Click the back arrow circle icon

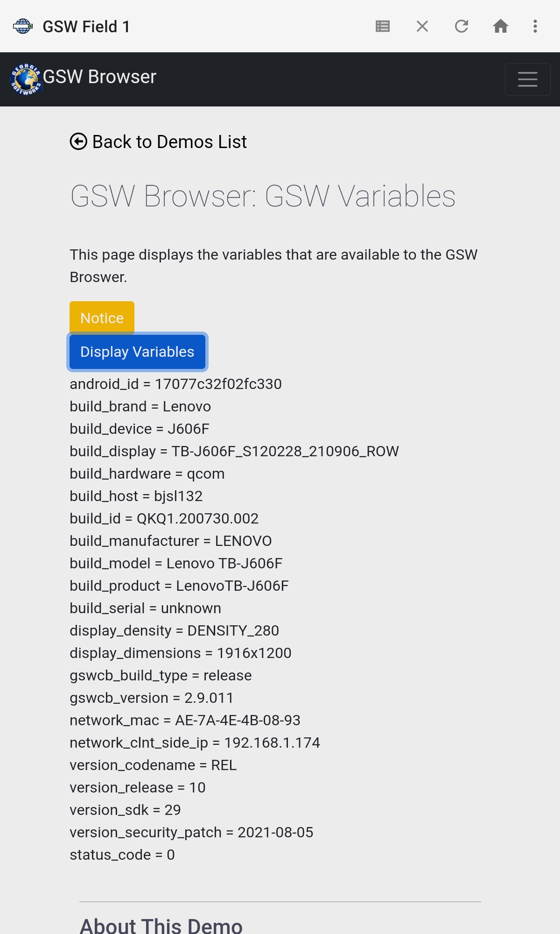(78, 141)
